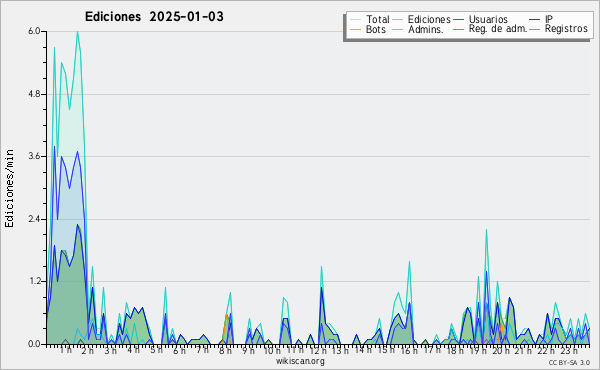Image resolution: width=600 pixels, height=370 pixels.
Task: Click the '8 h' x-axis label
Action: click(225, 350)
